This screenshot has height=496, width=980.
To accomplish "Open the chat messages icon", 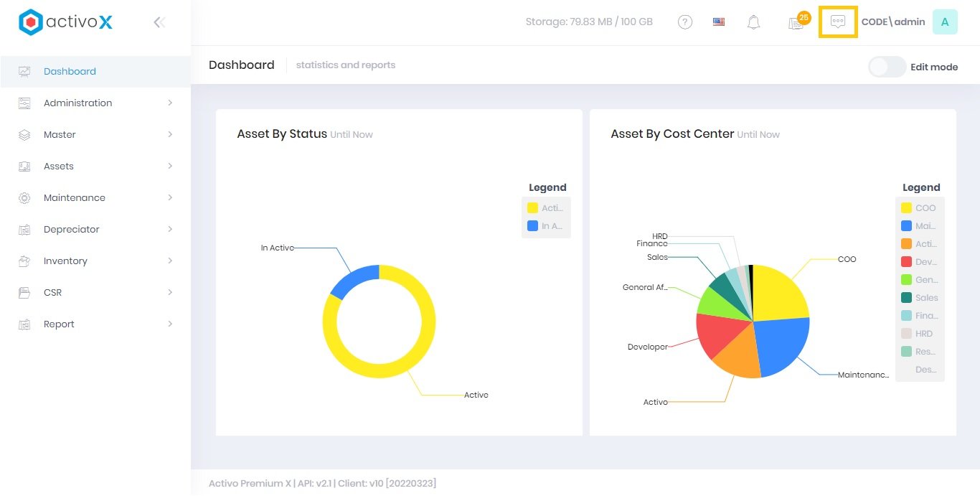I will tap(838, 22).
